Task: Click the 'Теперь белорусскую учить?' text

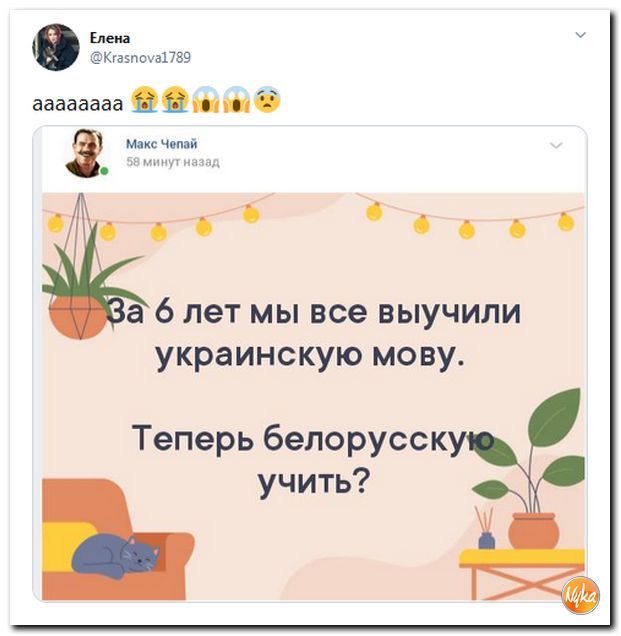Action: tap(313, 460)
